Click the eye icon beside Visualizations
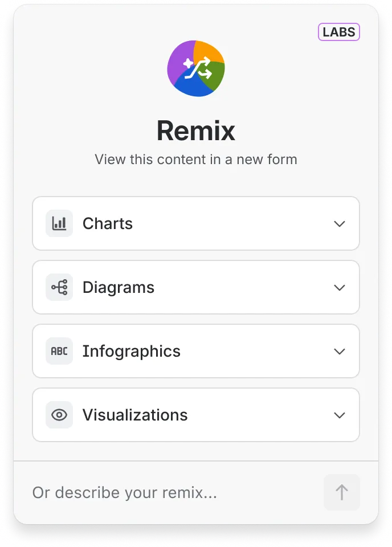The width and height of the screenshot is (392, 547). click(x=59, y=415)
